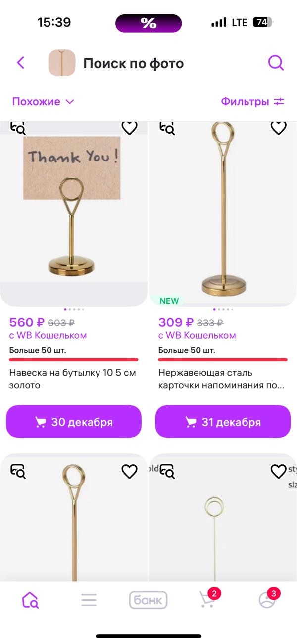This screenshot has height=644, width=297.
Task: Tap the 30 декабря add-to-cart button
Action: click(73, 422)
